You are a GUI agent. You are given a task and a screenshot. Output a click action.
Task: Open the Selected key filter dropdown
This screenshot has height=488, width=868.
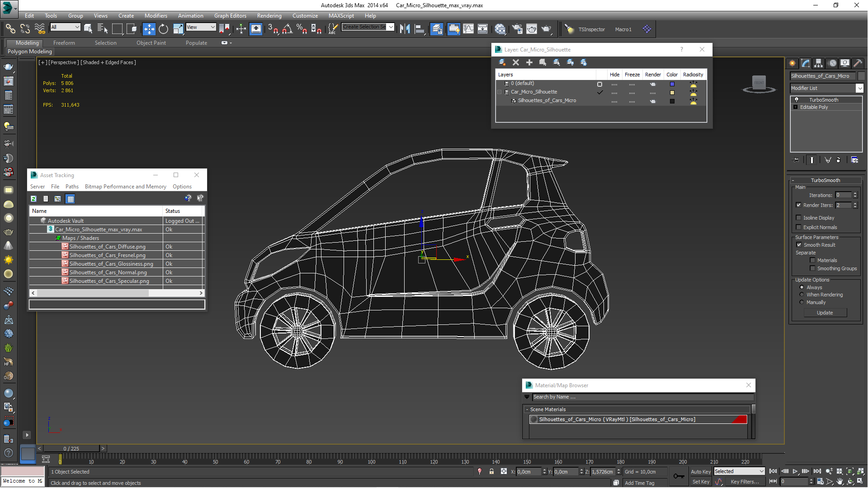coord(739,471)
